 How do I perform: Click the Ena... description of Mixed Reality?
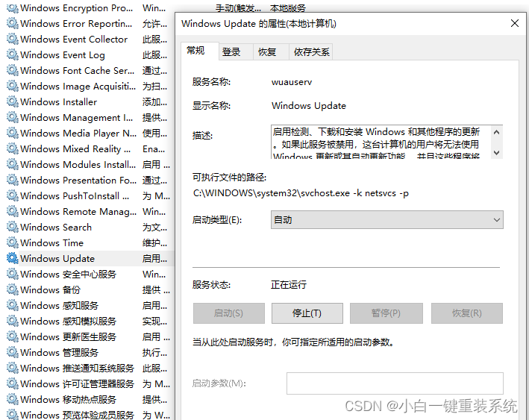[154, 148]
